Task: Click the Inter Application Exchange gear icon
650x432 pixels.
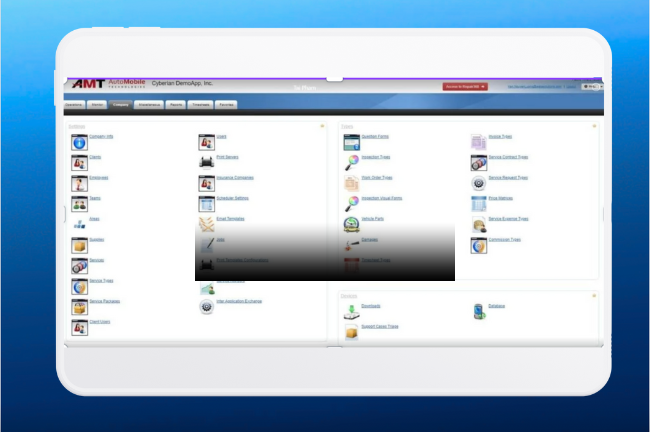Action: pos(206,306)
